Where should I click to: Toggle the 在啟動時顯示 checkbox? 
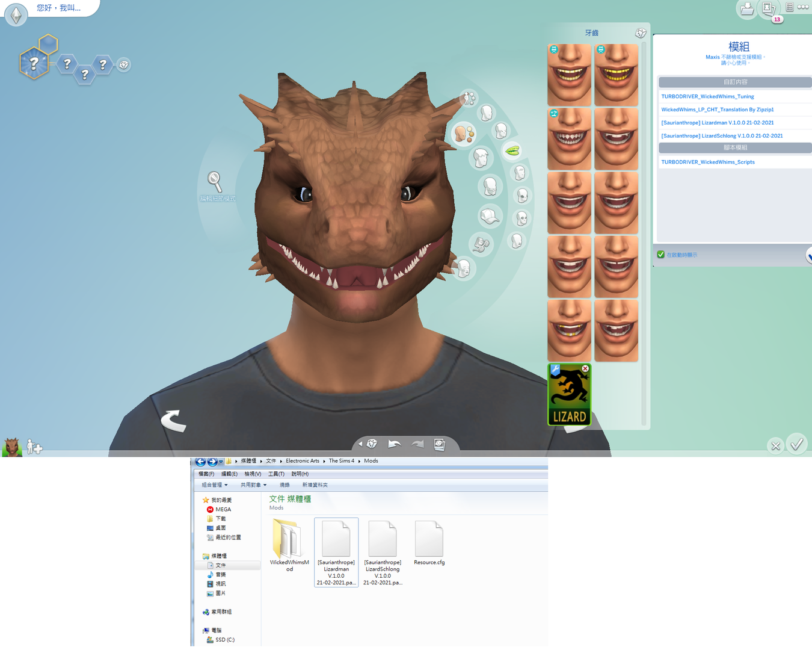[x=661, y=255]
